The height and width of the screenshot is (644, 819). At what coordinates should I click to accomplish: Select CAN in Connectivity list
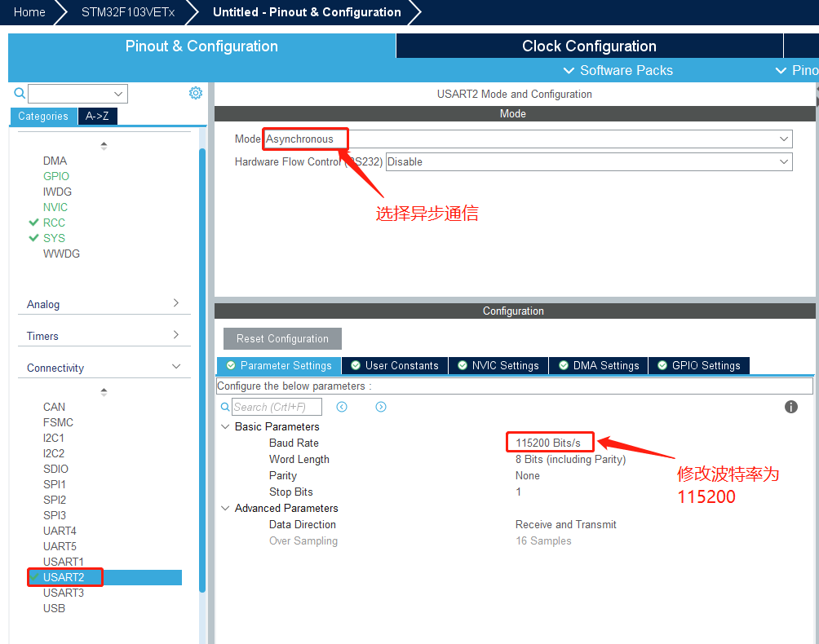pos(55,407)
